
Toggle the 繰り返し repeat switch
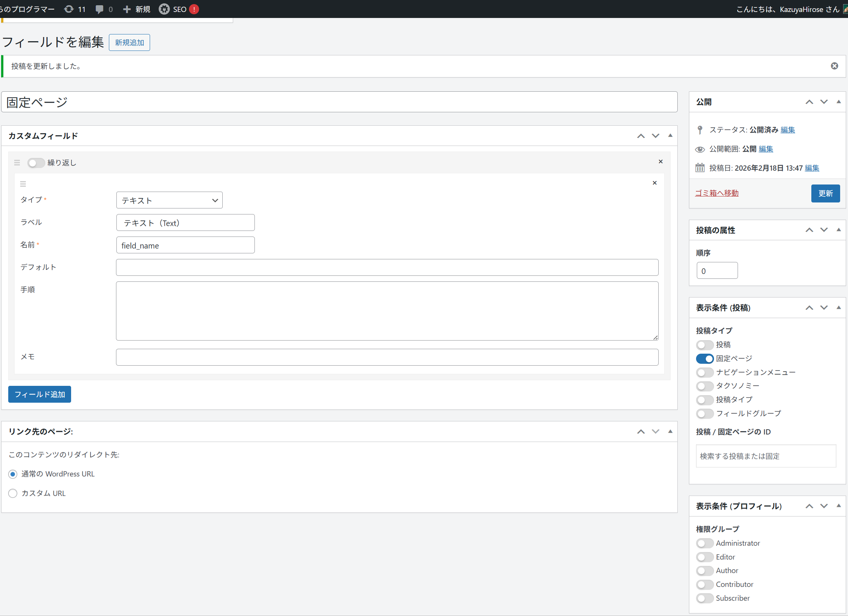click(x=36, y=163)
